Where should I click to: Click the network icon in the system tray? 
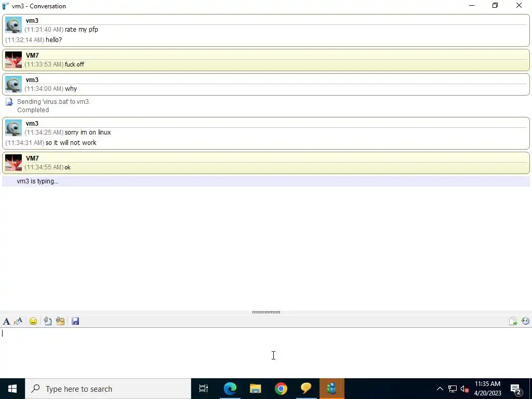tap(453, 389)
